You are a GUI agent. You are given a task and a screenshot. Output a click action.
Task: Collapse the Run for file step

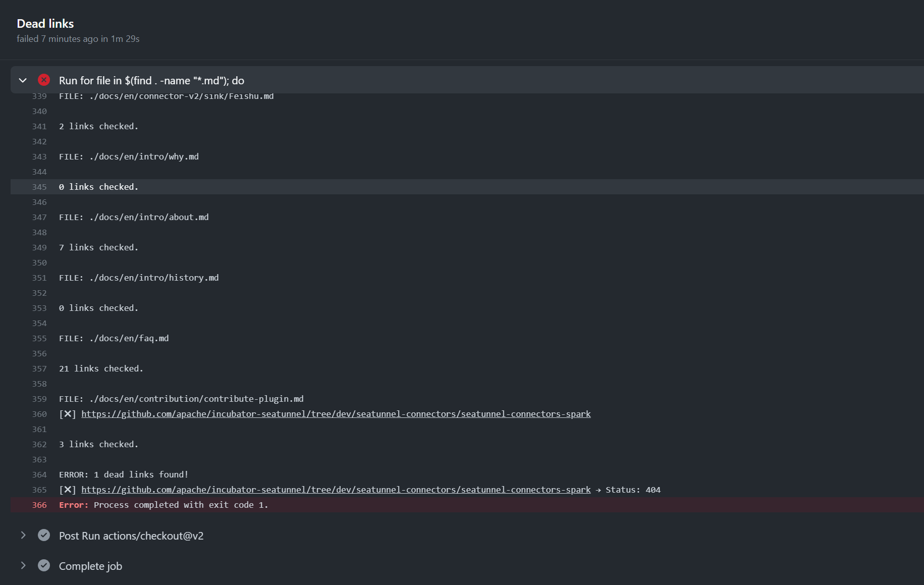pyautogui.click(x=23, y=80)
